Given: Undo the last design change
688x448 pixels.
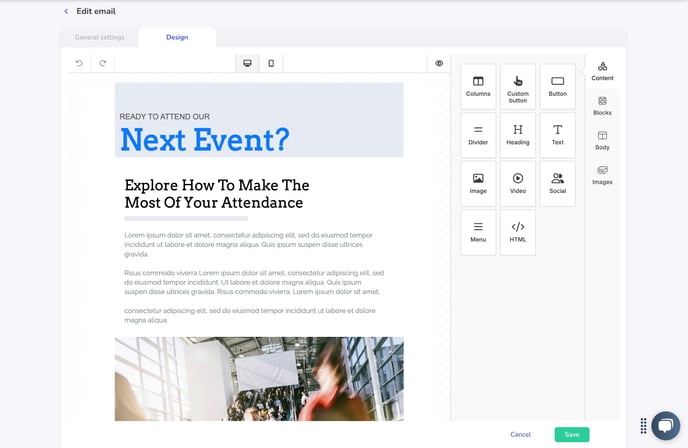Looking at the screenshot, I should coord(79,63).
